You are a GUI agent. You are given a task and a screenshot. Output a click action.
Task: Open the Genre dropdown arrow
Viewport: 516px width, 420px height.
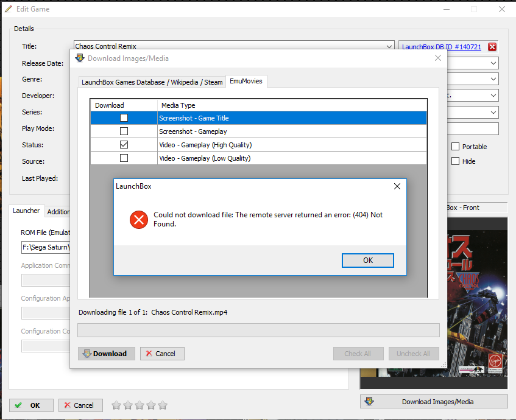point(493,79)
